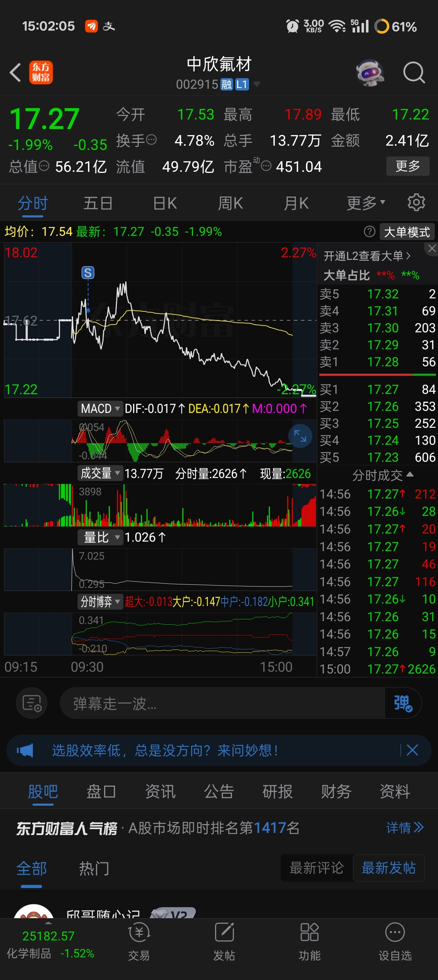Tap the L1 level badge
The height and width of the screenshot is (980, 438).
(242, 84)
